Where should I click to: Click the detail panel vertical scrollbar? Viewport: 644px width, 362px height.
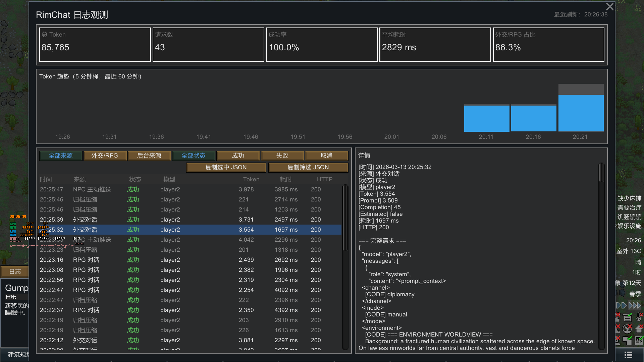(601, 173)
